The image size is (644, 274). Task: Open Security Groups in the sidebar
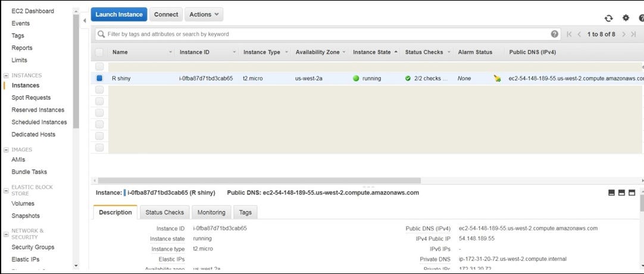click(33, 247)
